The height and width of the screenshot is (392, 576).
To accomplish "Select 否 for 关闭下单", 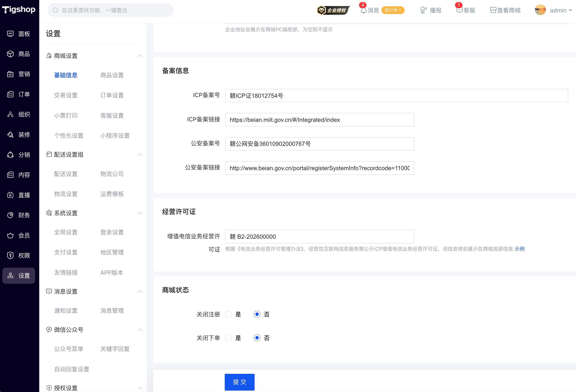I will pos(257,338).
